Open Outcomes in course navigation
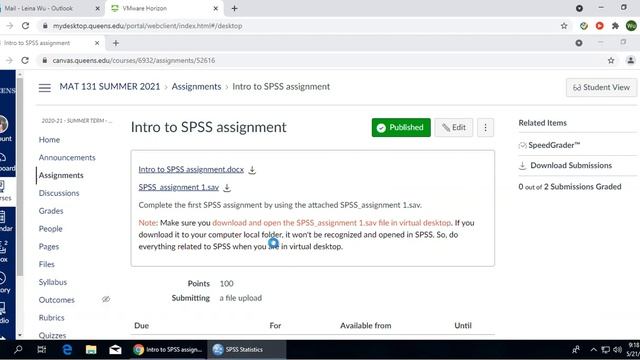This screenshot has height=360, width=640. pyautogui.click(x=57, y=300)
